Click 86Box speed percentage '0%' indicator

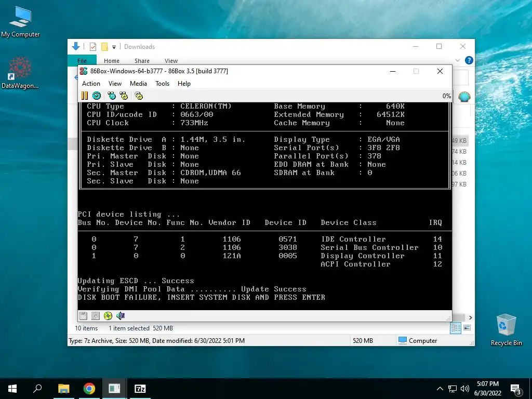click(x=446, y=96)
